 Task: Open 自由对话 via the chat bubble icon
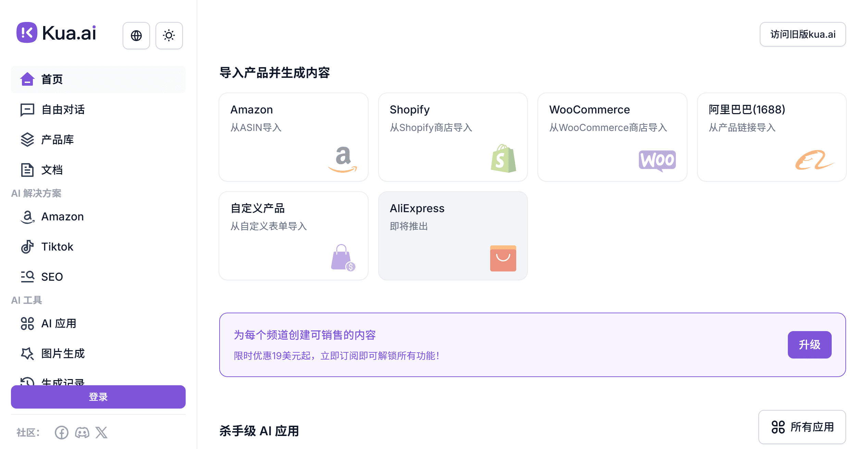(x=27, y=110)
